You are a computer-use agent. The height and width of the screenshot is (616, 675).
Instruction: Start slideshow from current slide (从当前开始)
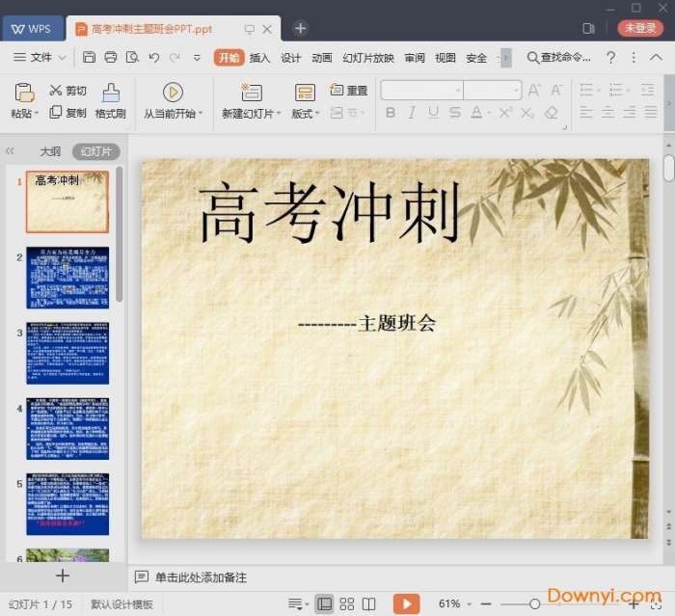pyautogui.click(x=173, y=93)
